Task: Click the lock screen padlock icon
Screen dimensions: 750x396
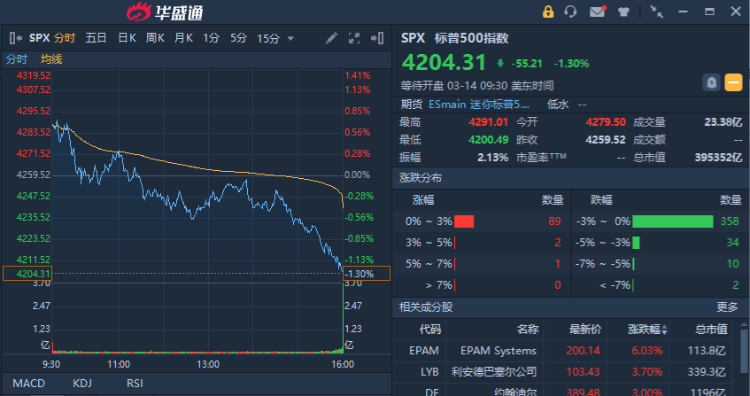Action: [548, 11]
